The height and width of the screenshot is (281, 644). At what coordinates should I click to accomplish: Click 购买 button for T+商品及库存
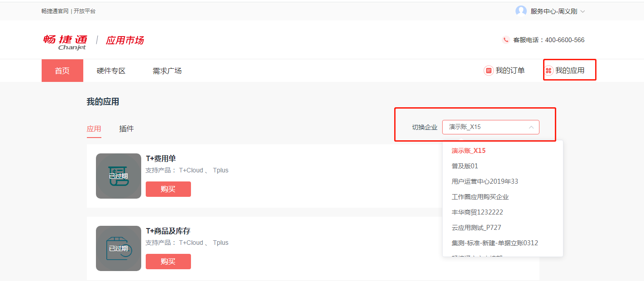pos(168,262)
